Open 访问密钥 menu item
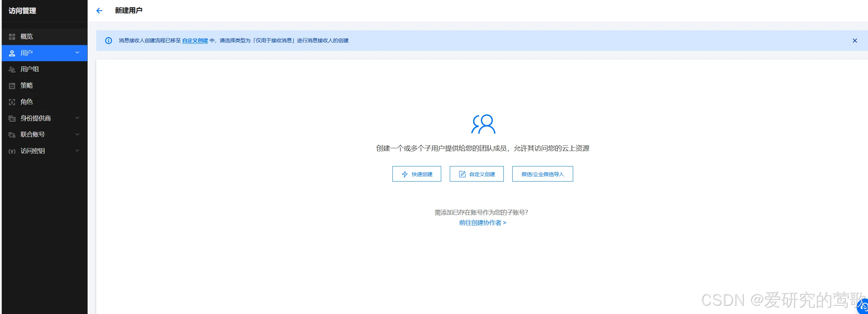Image resolution: width=868 pixels, height=314 pixels. pyautogui.click(x=45, y=151)
